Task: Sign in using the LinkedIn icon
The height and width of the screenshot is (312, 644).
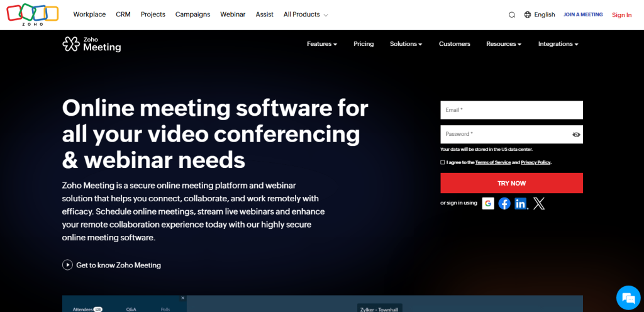Action: (x=521, y=203)
